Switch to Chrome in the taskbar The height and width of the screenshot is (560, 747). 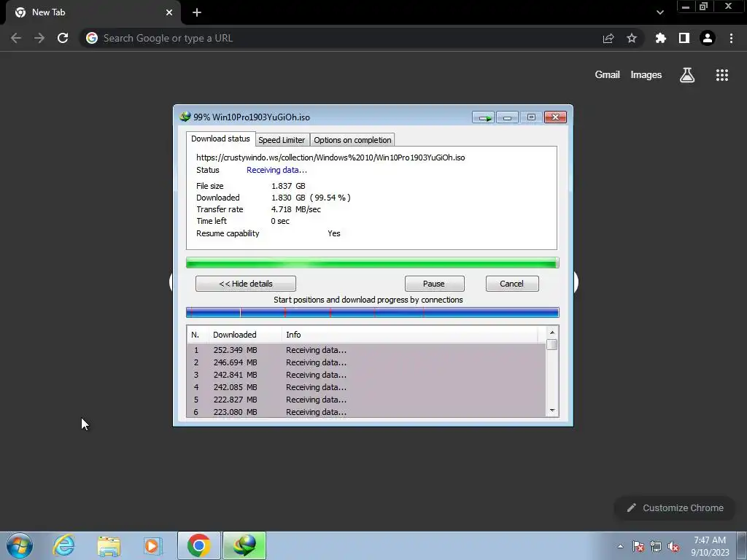click(199, 545)
